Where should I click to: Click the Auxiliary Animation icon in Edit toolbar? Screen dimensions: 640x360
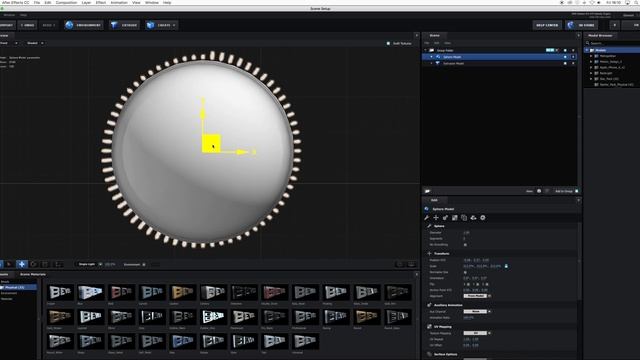(x=445, y=218)
